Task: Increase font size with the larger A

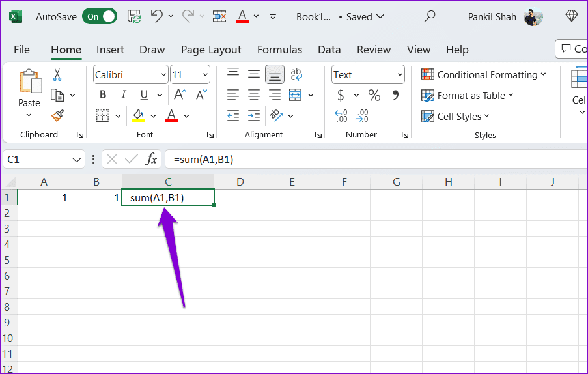Action: pos(180,94)
